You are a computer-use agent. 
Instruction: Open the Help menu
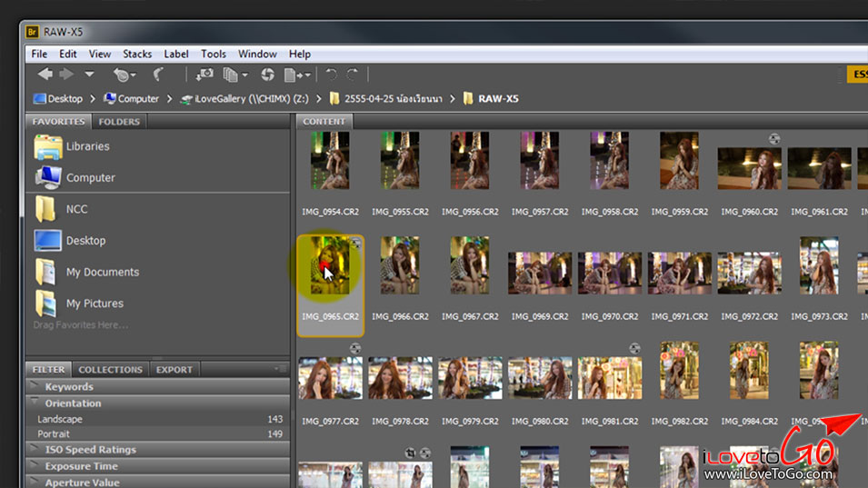299,54
